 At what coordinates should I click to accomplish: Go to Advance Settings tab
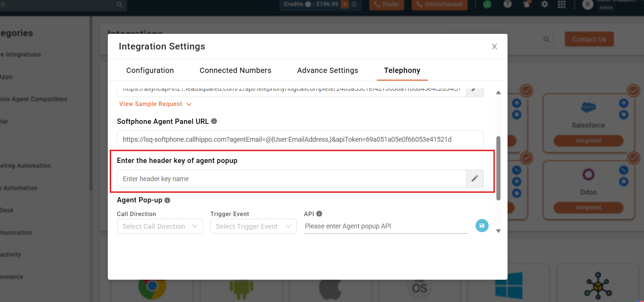328,70
